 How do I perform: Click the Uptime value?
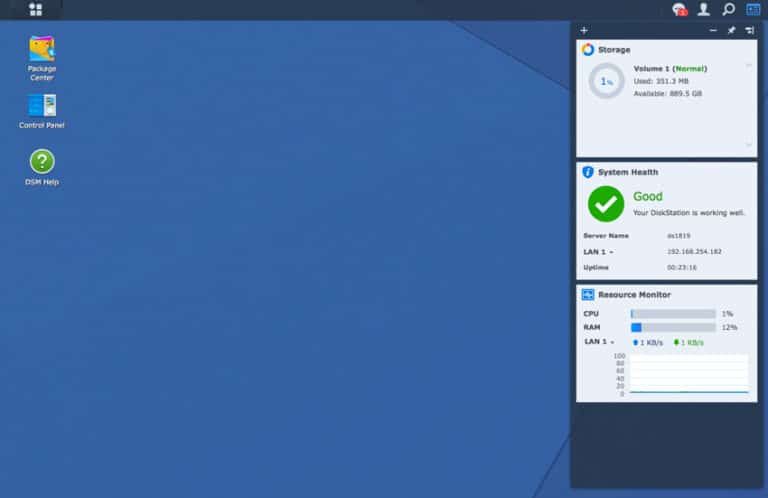[681, 268]
